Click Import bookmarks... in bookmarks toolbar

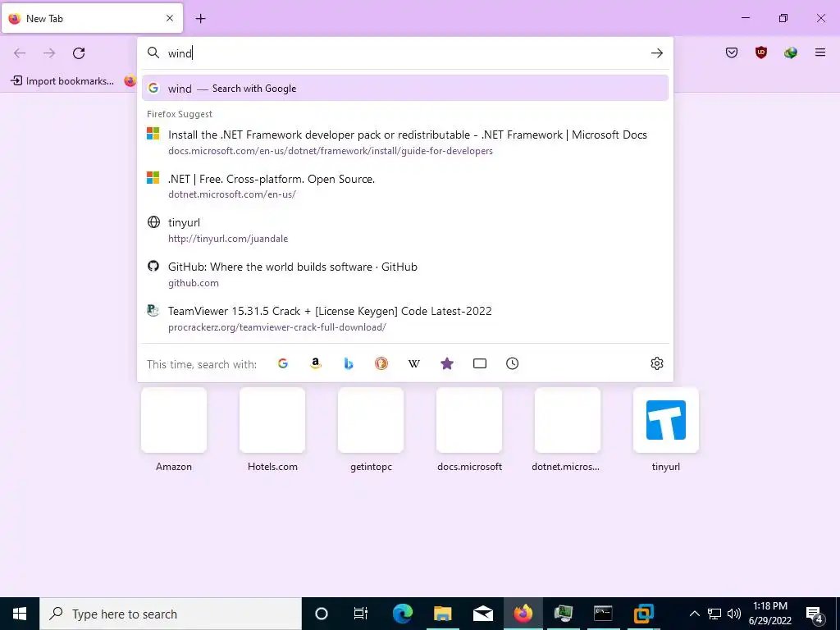coord(62,81)
